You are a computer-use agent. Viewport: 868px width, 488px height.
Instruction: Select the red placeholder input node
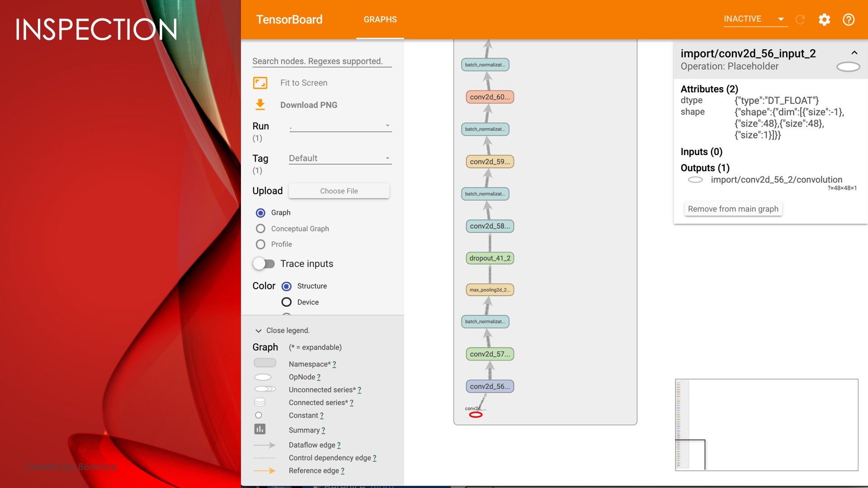coord(476,415)
